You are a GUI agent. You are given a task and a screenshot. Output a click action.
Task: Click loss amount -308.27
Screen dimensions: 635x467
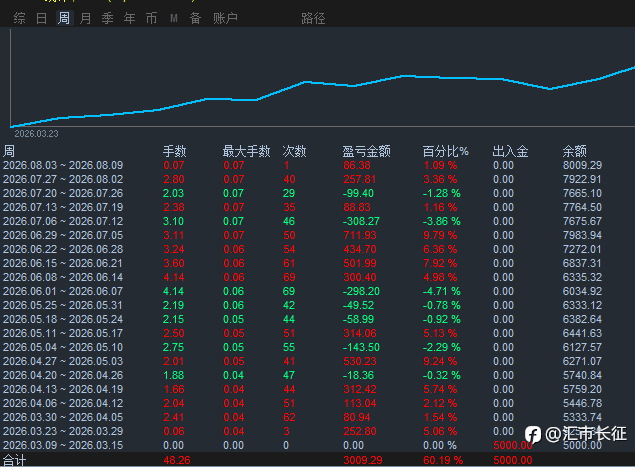click(x=361, y=221)
